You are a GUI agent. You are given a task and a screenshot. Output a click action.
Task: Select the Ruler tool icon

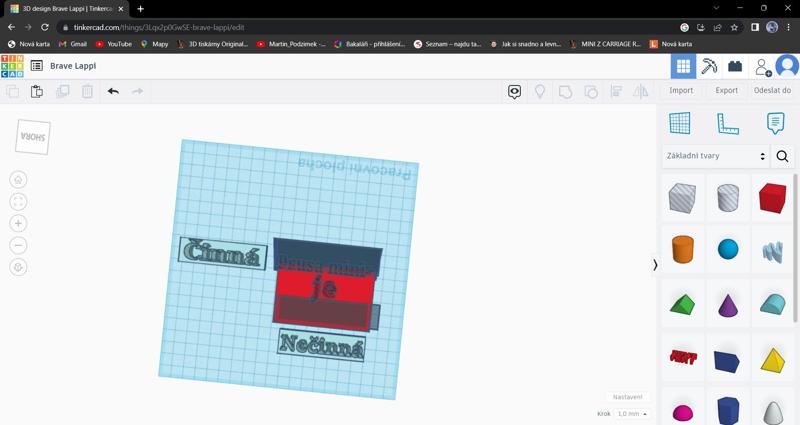click(x=727, y=123)
